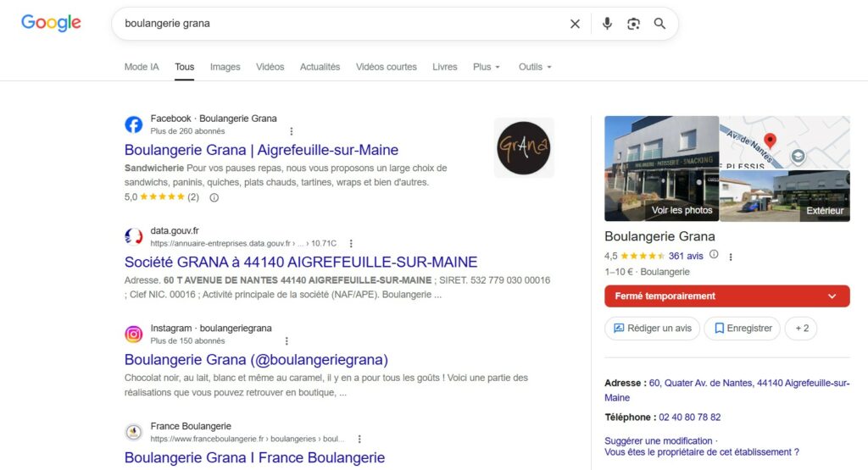
Task: Click the '+ 2' more actions button
Action: [x=801, y=329]
